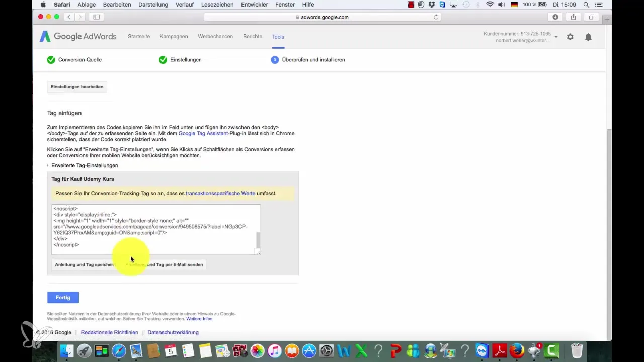Image resolution: width=644 pixels, height=362 pixels.
Task: Open Photos from the dock
Action: (257, 350)
